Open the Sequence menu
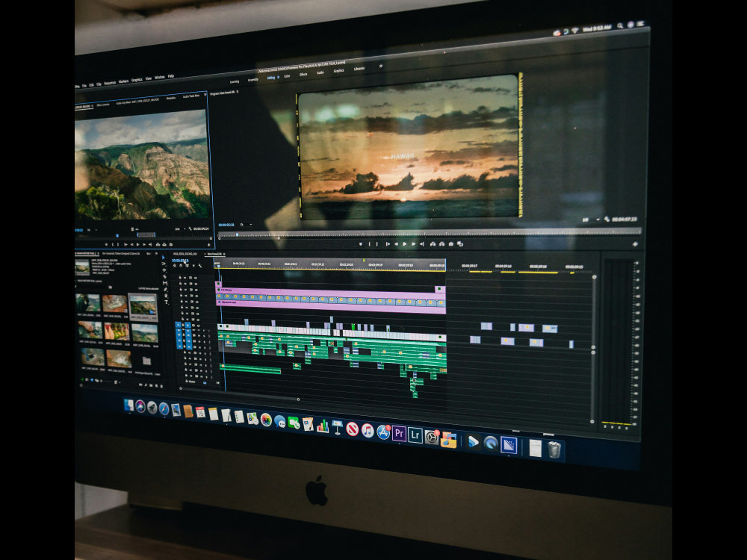 [x=110, y=83]
